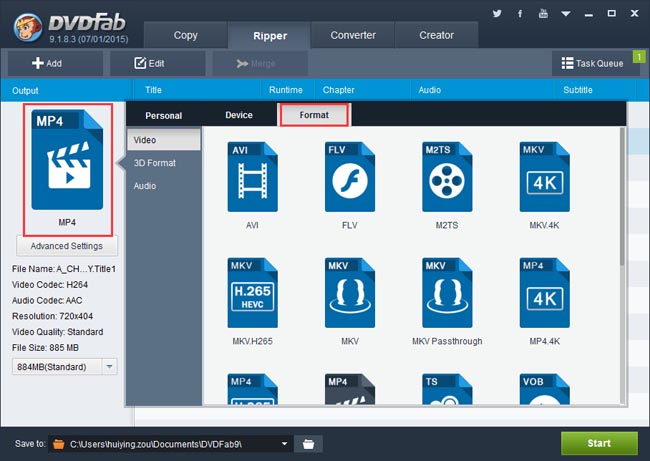
Task: Switch to the Personal profile tab
Action: point(163,115)
